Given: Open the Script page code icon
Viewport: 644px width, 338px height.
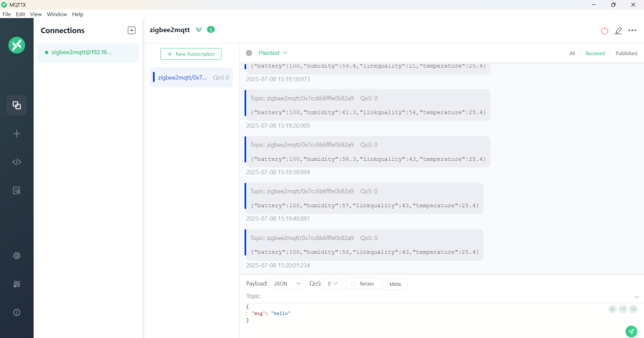Looking at the screenshot, I should [x=17, y=162].
